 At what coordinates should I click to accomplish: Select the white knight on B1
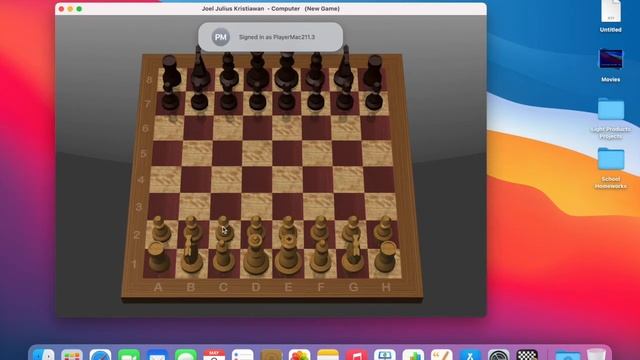(191, 254)
